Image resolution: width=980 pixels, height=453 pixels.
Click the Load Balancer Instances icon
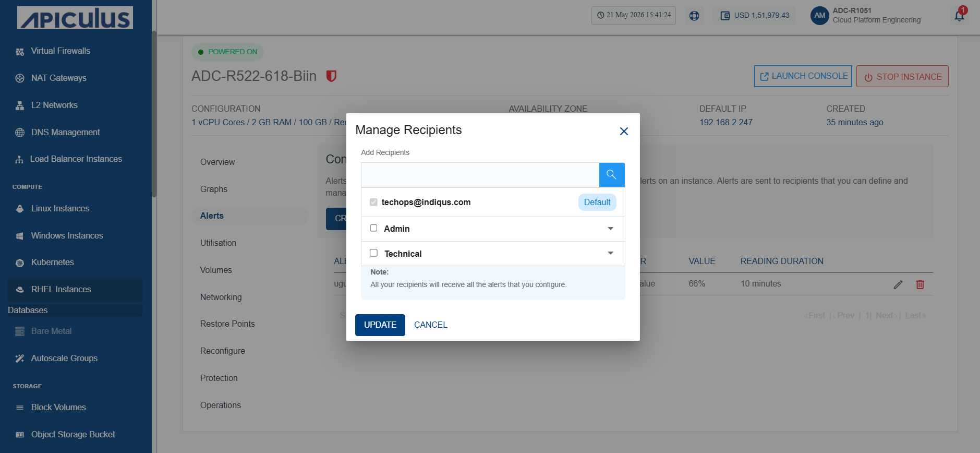(x=19, y=159)
